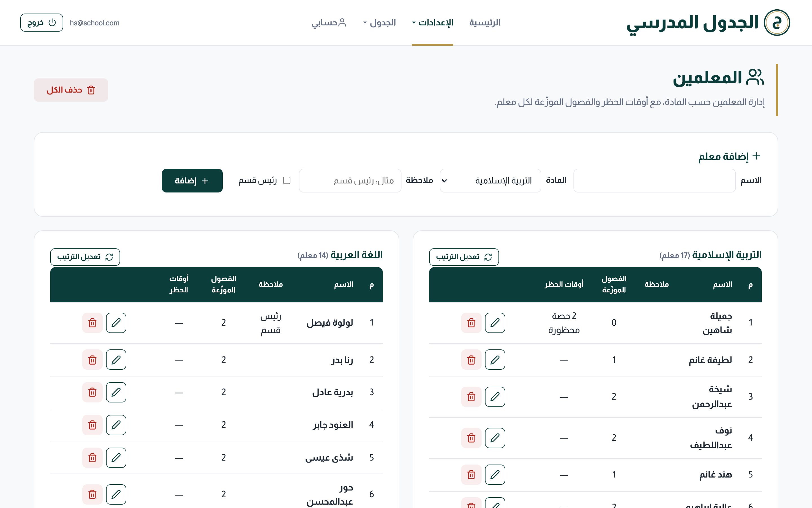The width and height of the screenshot is (812, 508).
Task: Delete teacher شيخة عبدالرحمن
Action: (x=471, y=397)
